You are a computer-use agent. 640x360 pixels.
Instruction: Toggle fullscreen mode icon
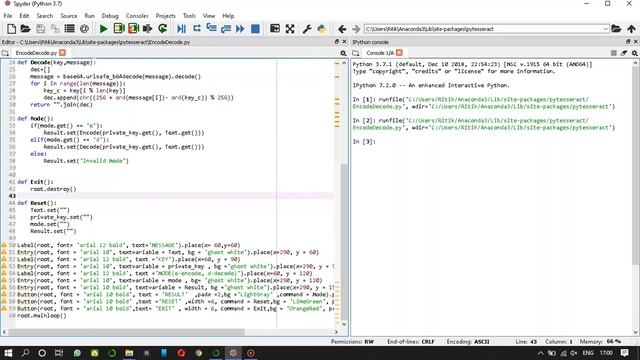[290, 29]
